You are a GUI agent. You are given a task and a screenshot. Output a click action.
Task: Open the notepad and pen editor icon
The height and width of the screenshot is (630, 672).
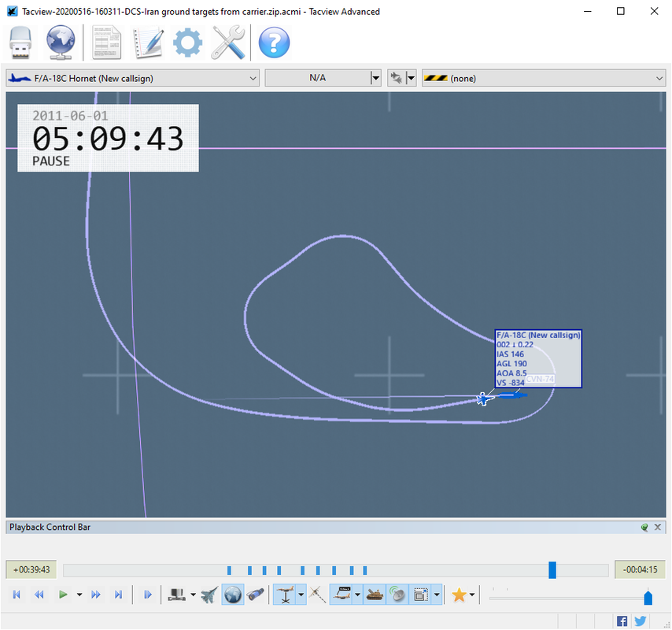tap(148, 43)
